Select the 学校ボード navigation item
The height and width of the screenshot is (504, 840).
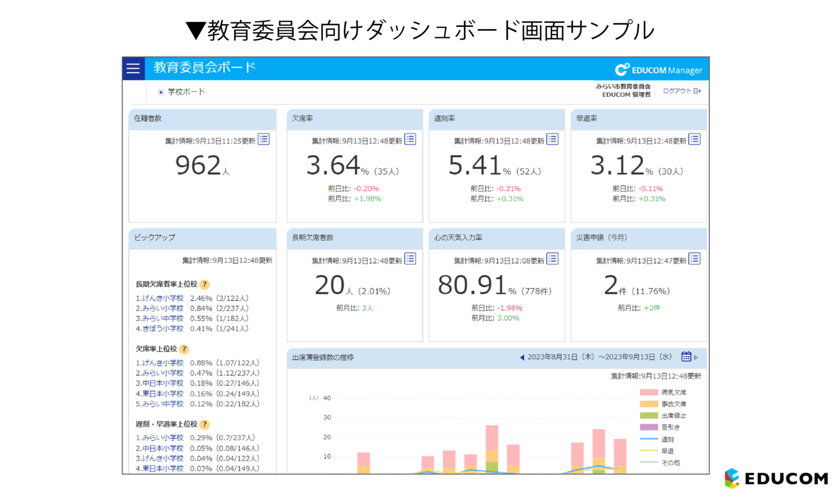pyautogui.click(x=185, y=92)
